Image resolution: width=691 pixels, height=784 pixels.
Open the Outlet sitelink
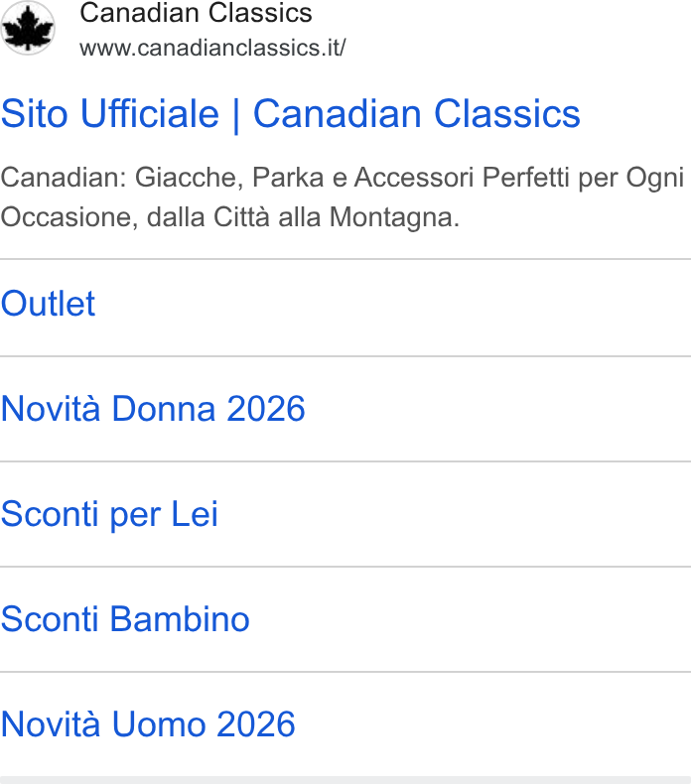pyautogui.click(x=48, y=304)
